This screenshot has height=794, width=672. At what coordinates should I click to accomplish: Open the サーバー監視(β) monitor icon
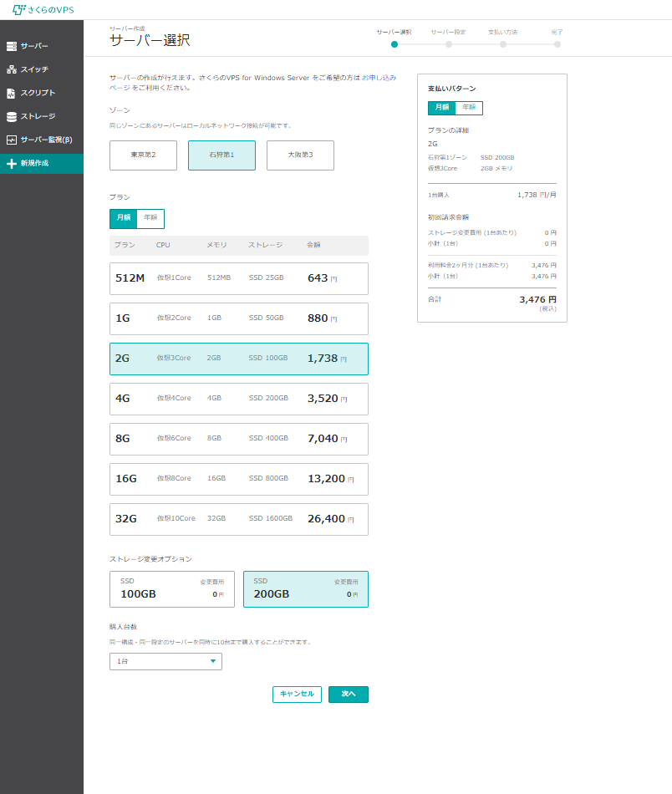[x=12, y=140]
